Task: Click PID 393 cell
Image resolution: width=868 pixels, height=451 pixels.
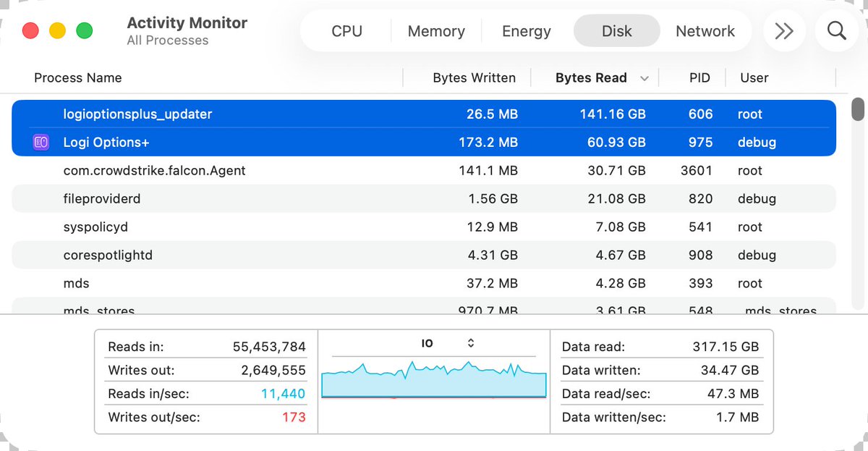Action: (x=701, y=283)
